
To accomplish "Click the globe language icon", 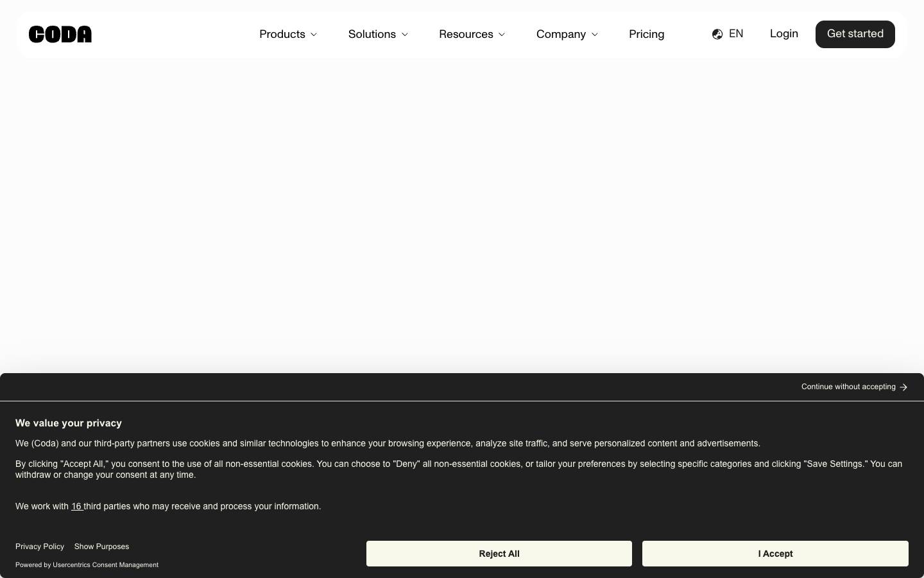I will (x=717, y=34).
